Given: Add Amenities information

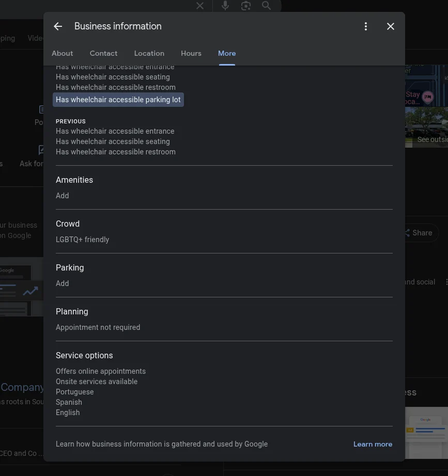Looking at the screenshot, I should point(63,196).
